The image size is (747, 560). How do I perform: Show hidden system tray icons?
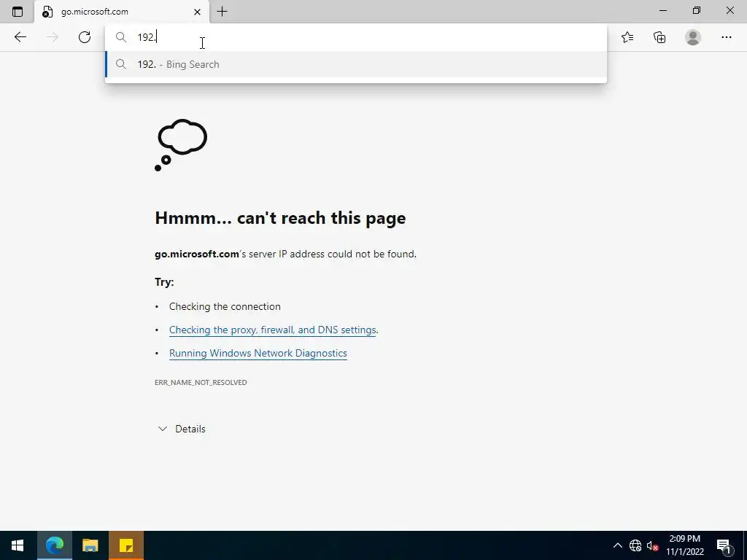click(617, 545)
